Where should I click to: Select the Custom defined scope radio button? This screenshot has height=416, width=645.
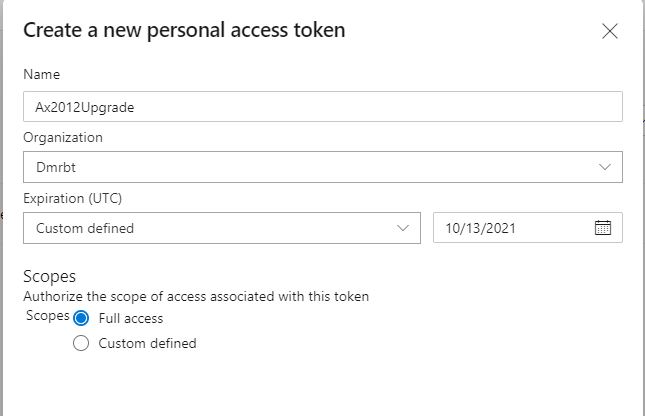point(81,343)
